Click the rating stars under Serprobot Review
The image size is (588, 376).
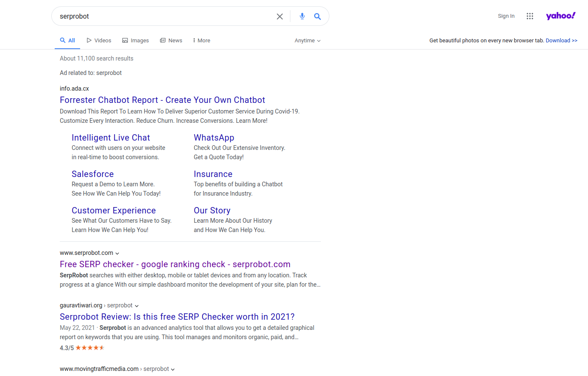click(90, 348)
